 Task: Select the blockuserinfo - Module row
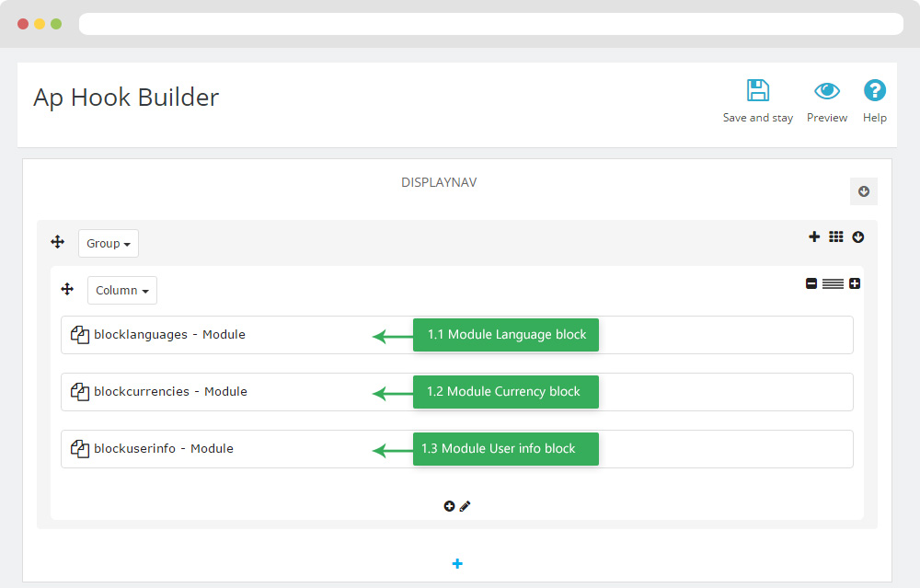pyautogui.click(x=457, y=449)
